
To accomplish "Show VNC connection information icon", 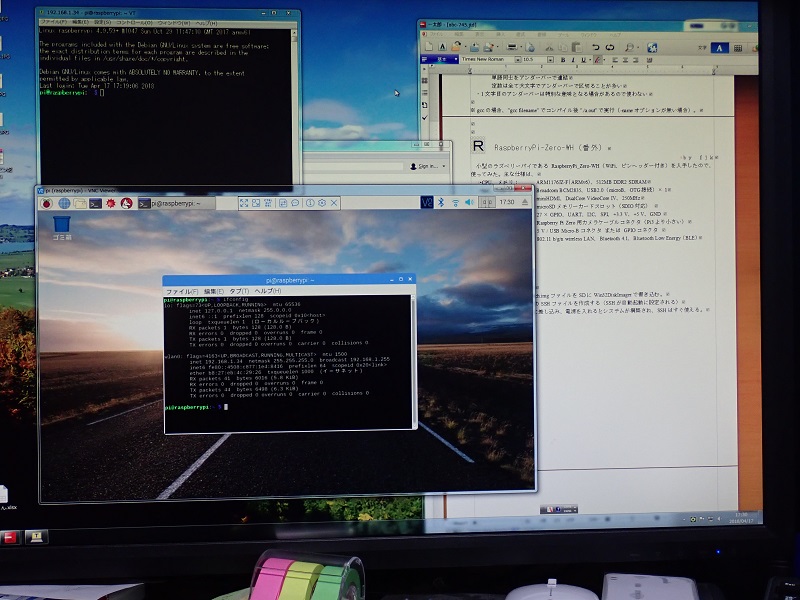I will [x=310, y=203].
